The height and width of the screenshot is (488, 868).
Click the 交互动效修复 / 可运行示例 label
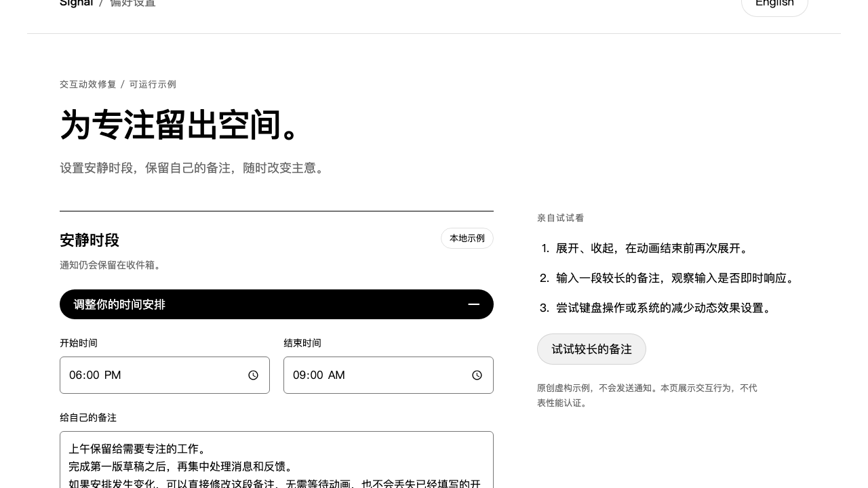118,84
